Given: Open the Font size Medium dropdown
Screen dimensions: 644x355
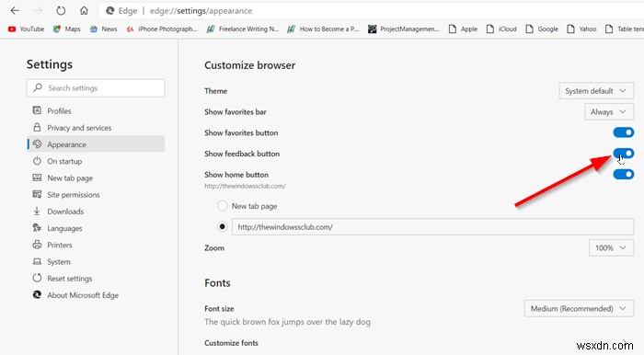Looking at the screenshot, I should point(579,309).
